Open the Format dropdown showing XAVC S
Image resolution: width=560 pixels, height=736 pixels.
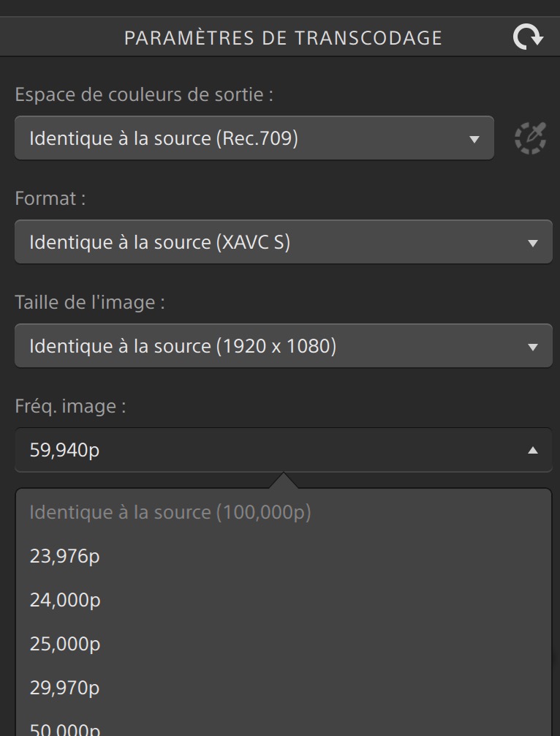pos(283,242)
